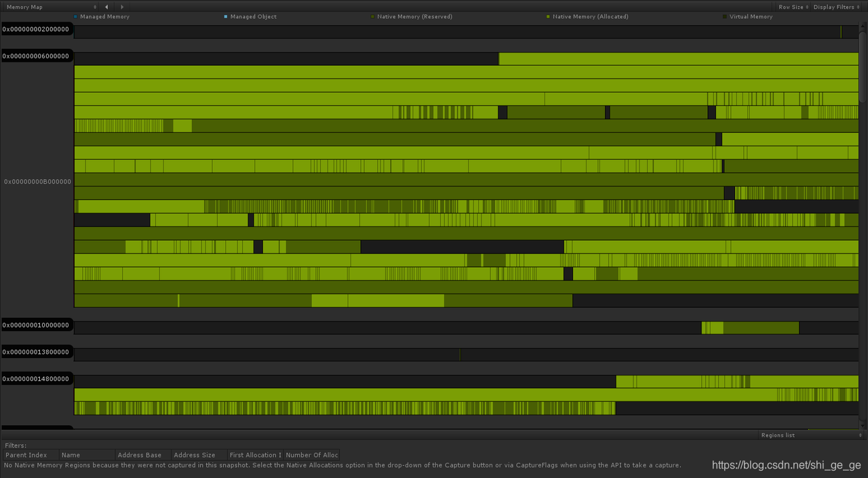
Task: Click the forward navigation arrow in the toolbar
Action: click(x=122, y=7)
